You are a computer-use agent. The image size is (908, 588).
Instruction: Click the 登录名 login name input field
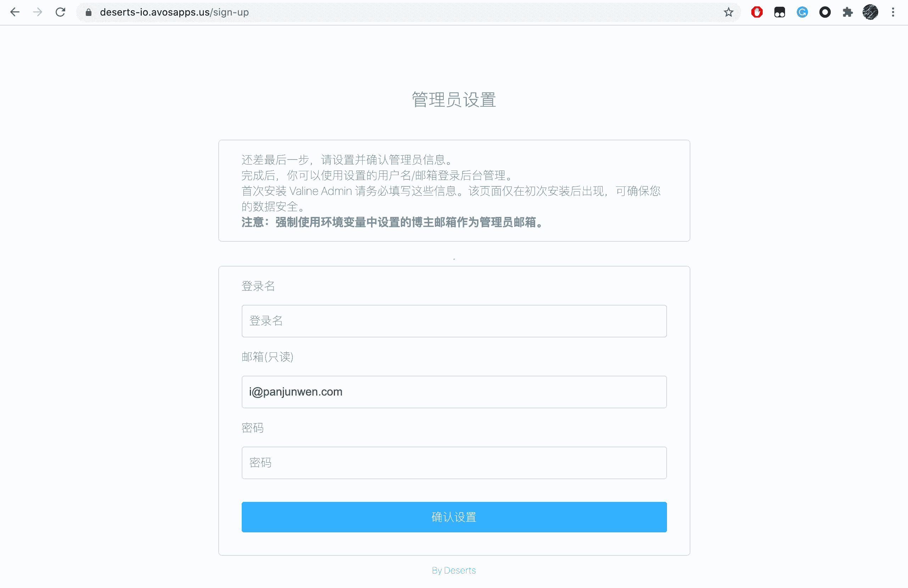click(454, 321)
